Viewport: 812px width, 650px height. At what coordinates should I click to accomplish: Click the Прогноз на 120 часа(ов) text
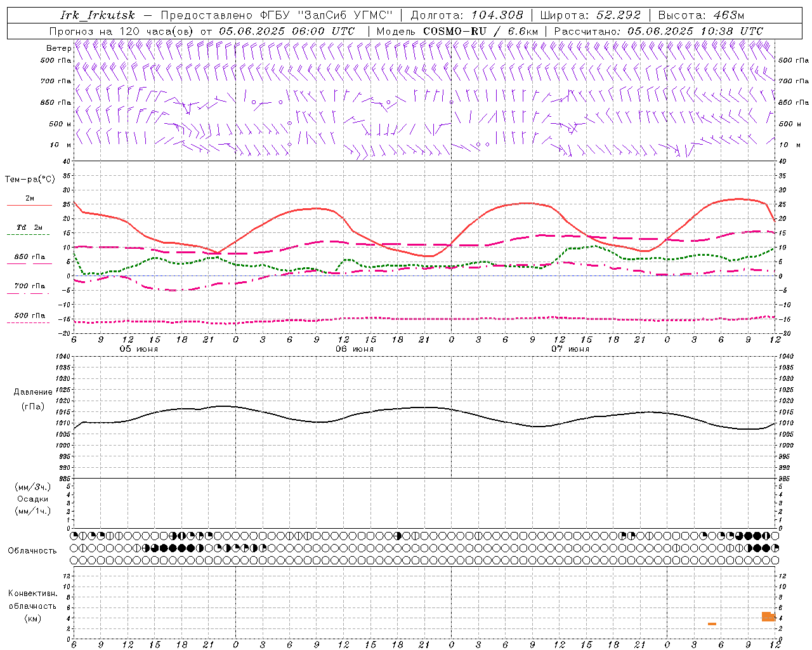(122, 31)
